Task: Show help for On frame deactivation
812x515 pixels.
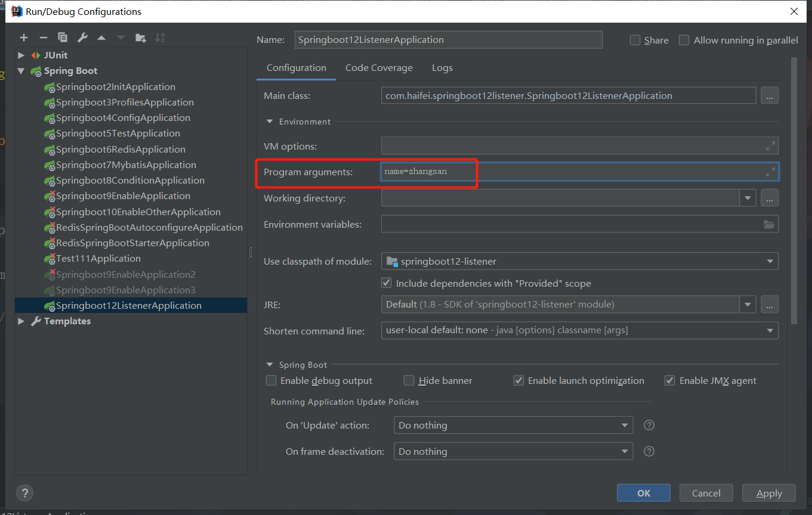Action: 650,451
